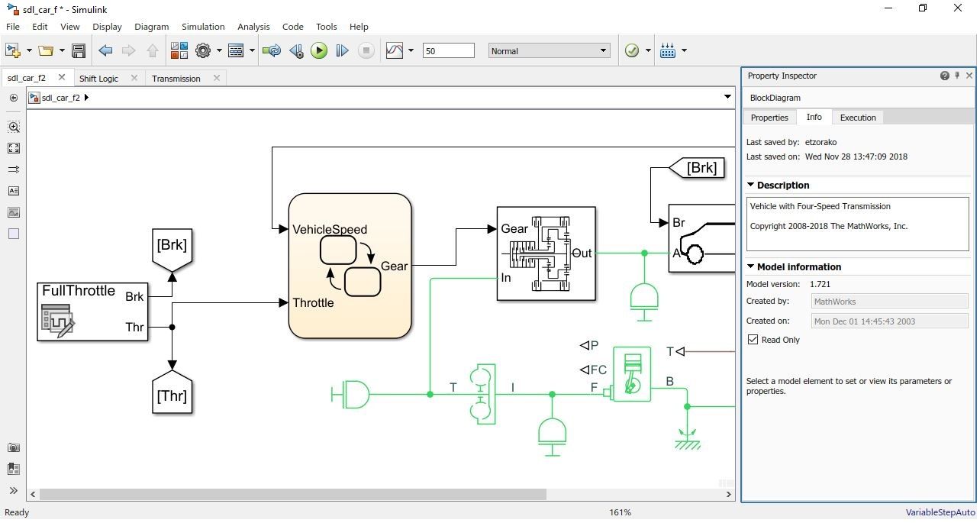Save the model using the Save icon

79,50
